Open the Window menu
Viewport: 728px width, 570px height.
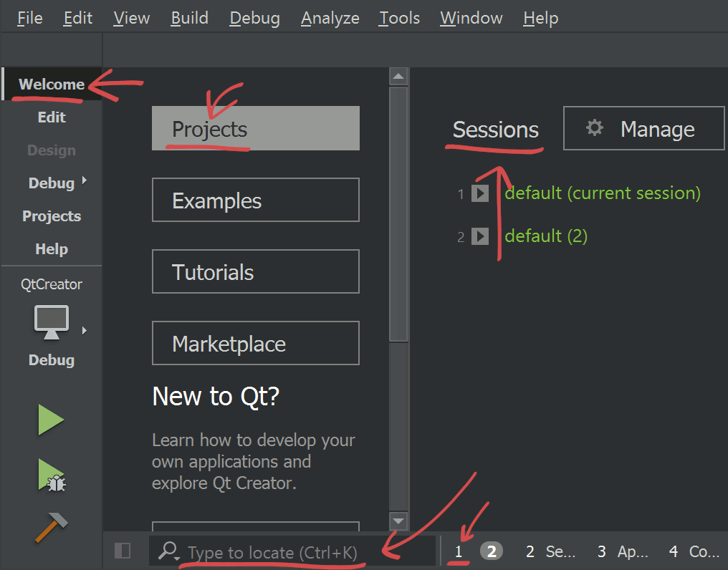[x=471, y=18]
